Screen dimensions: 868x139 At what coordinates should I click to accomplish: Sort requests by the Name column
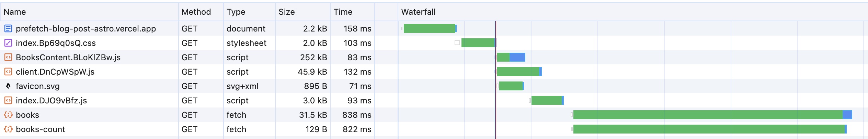click(15, 12)
